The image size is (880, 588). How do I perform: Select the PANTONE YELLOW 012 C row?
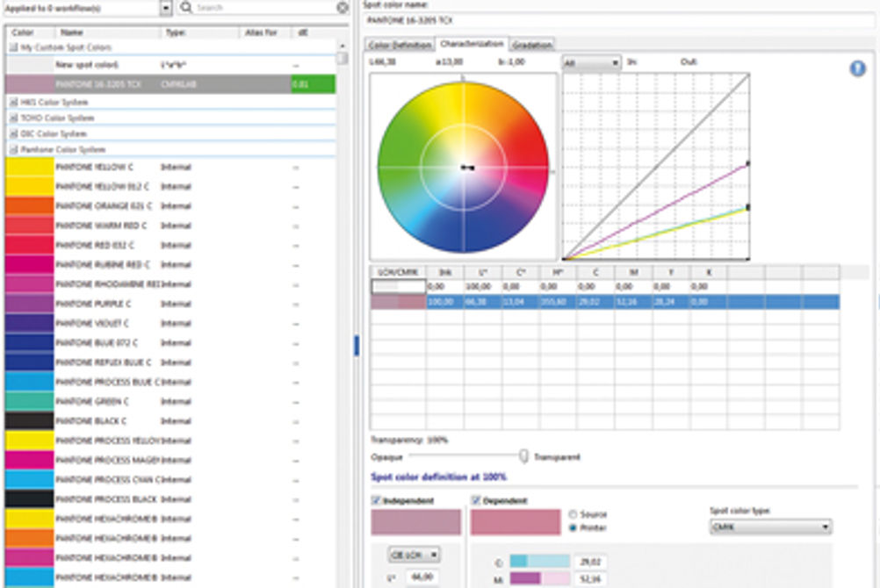coord(170,186)
